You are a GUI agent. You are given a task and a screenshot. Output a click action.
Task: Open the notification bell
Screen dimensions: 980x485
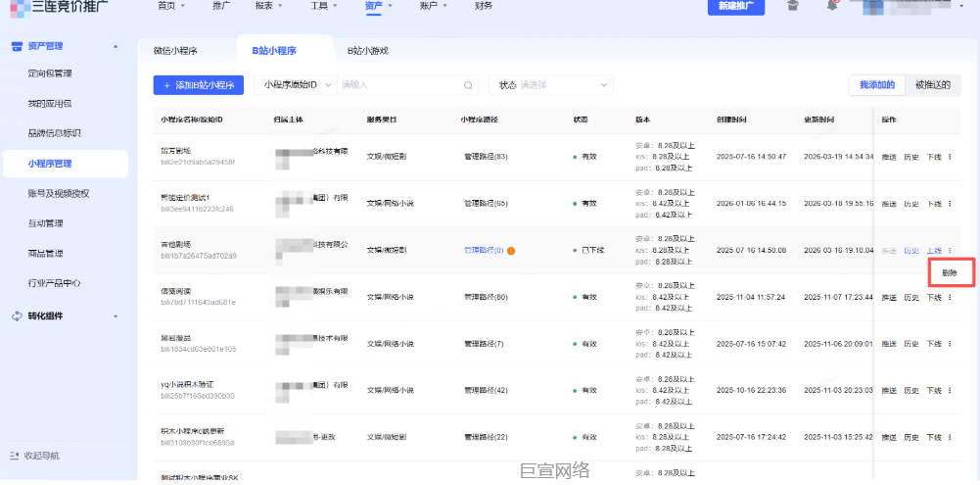(832, 6)
